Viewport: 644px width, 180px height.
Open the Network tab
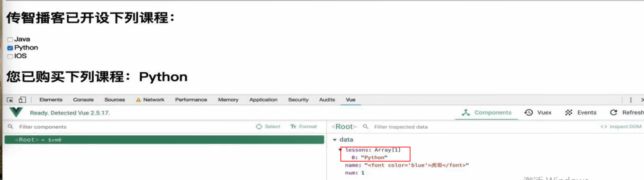[154, 100]
